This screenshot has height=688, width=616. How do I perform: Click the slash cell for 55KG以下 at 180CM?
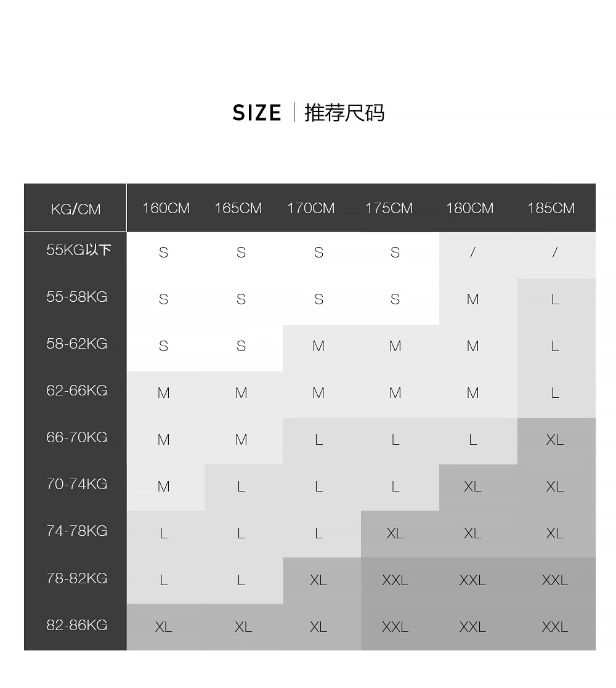(472, 252)
